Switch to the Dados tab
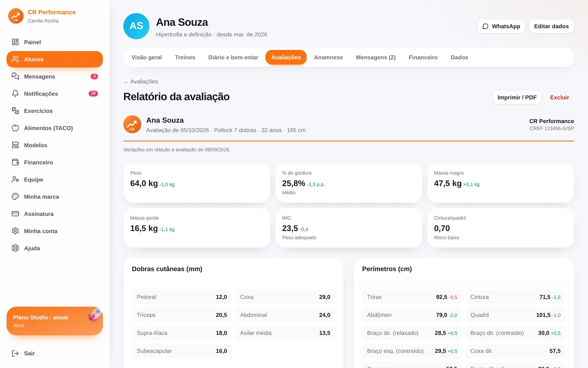The image size is (588, 368). coord(459,57)
